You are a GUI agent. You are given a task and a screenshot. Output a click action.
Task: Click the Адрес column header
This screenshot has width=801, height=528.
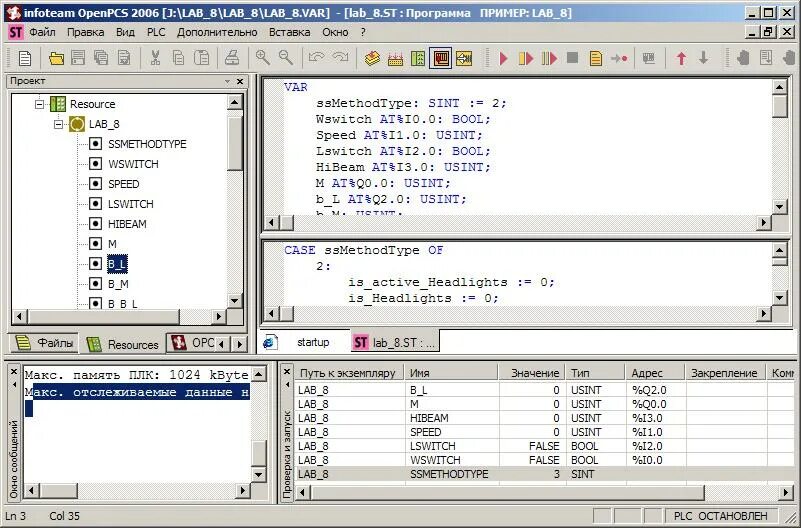click(656, 373)
